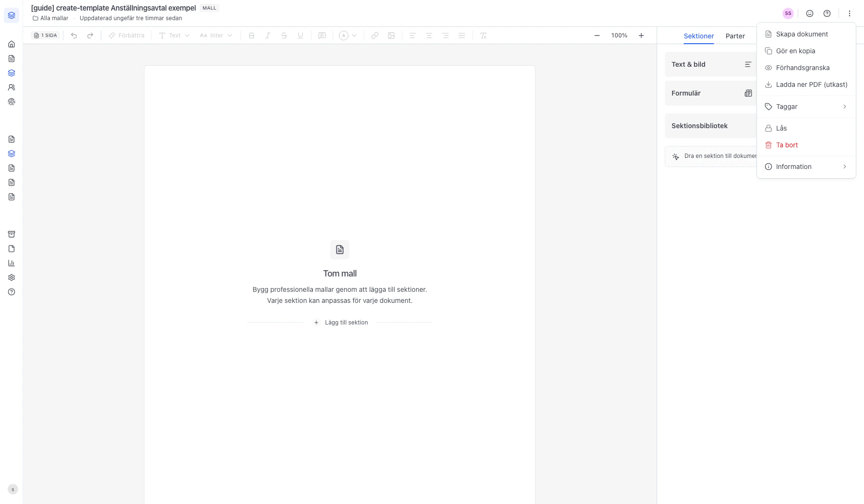The width and height of the screenshot is (864, 504).
Task: Click the comment icon in the toolbar
Action: pyautogui.click(x=322, y=36)
